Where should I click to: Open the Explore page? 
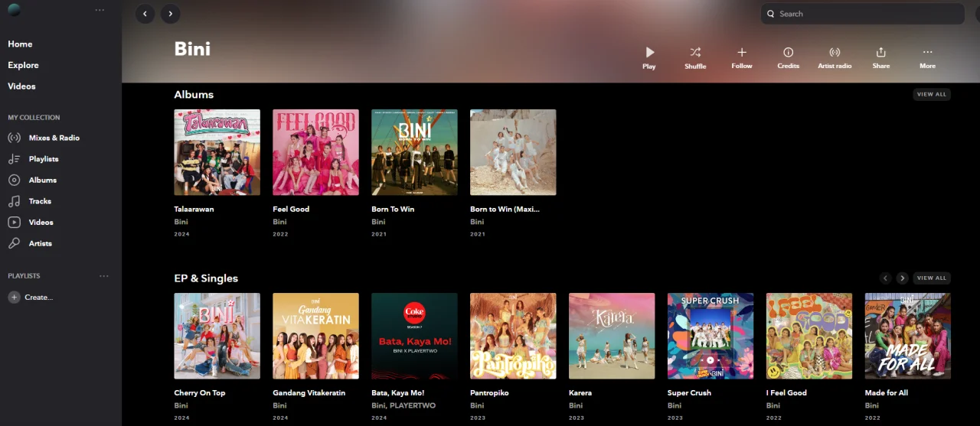tap(23, 65)
